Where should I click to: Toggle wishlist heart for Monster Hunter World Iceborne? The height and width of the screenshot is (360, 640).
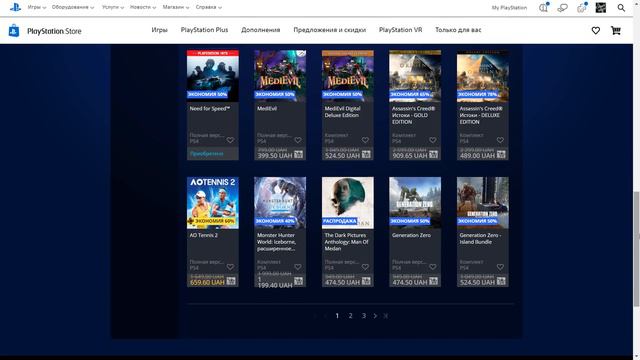[298, 267]
